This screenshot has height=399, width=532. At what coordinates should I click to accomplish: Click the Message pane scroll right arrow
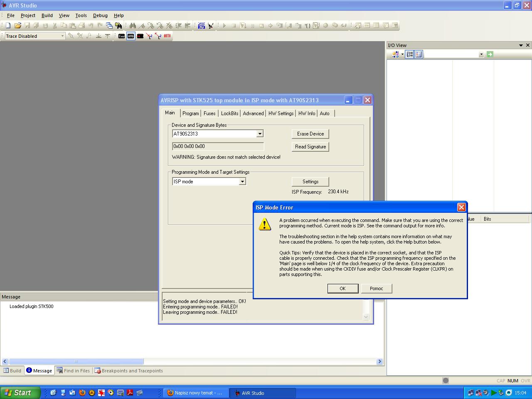click(379, 362)
